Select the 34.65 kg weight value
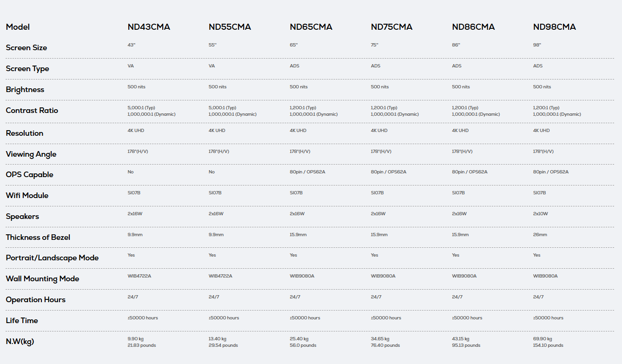Viewport: 622px width, 364px height. pyautogui.click(x=380, y=339)
